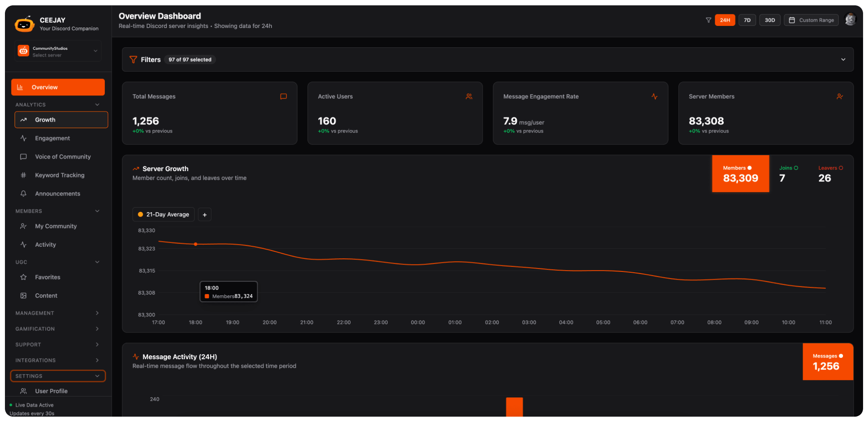Expand the Filters panel chevron
Screen dimensions: 868x422
click(843, 60)
